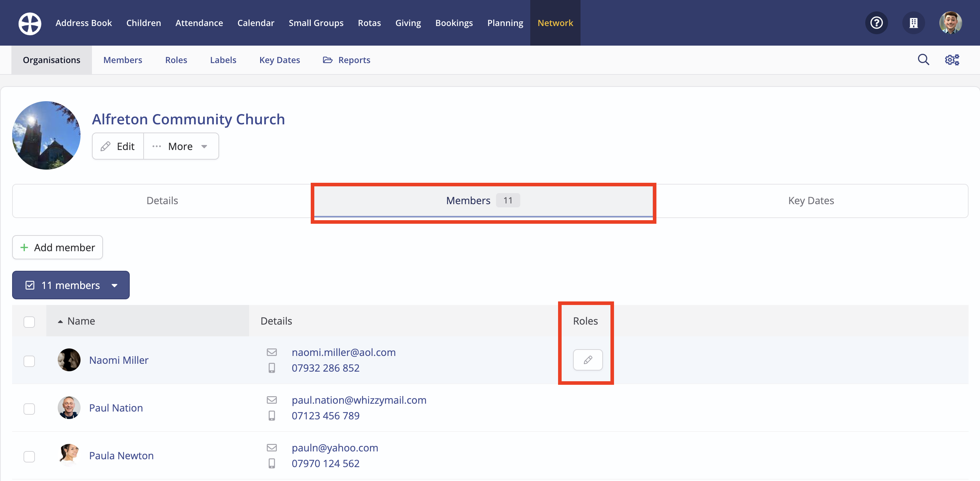Tick the select-all header checkbox
980x481 pixels.
[x=29, y=322]
